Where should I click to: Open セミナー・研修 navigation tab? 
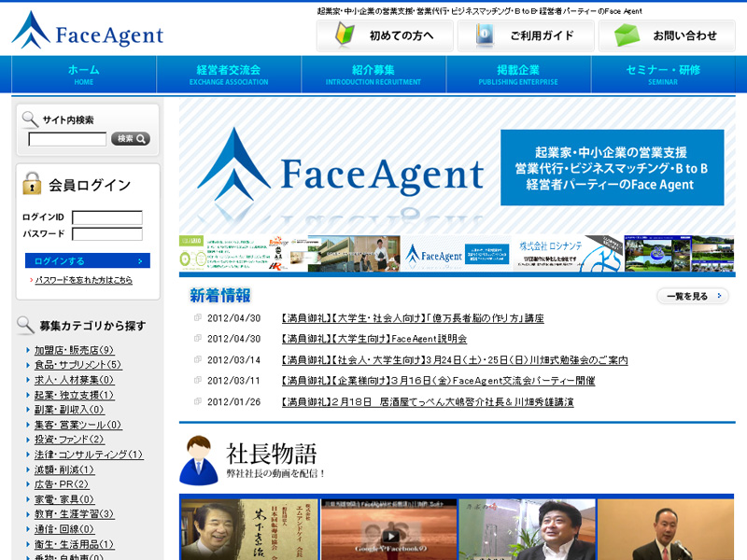tap(663, 75)
